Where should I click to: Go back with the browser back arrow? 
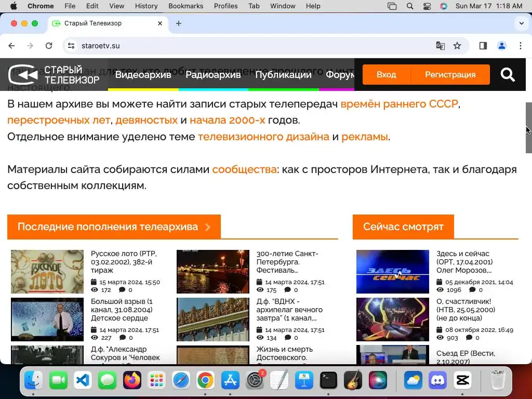11,46
